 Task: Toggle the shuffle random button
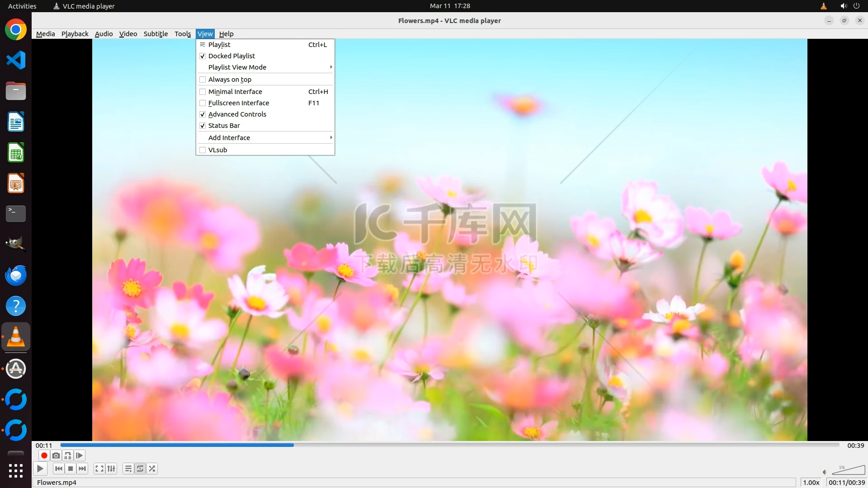152,469
